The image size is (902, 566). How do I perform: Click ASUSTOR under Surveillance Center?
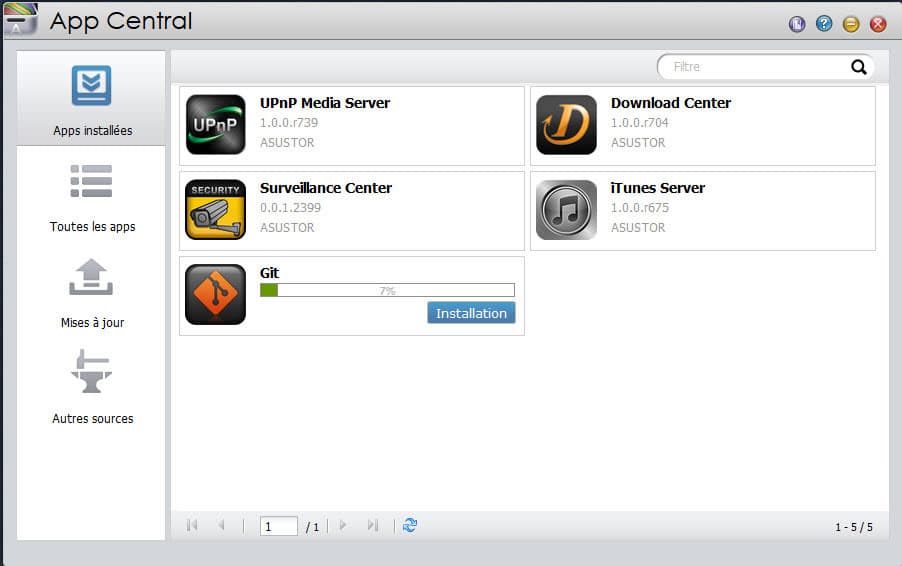(x=287, y=228)
